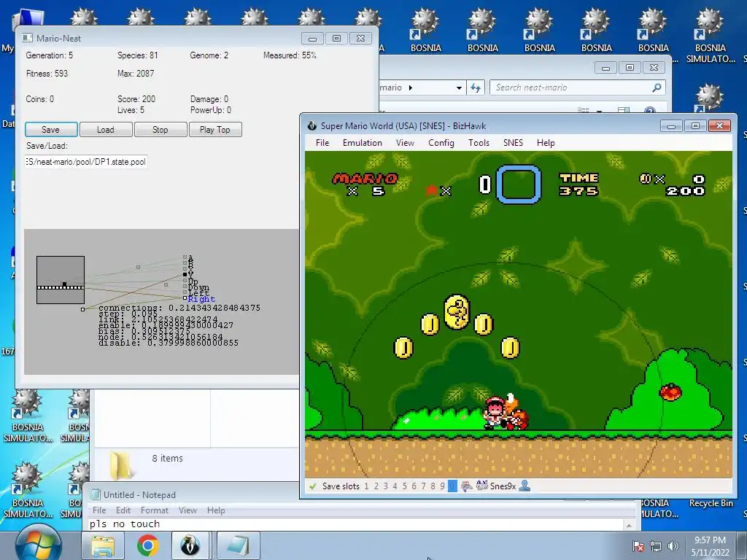Click the Save button in Mario-Neat
This screenshot has width=747, height=560.
click(51, 130)
